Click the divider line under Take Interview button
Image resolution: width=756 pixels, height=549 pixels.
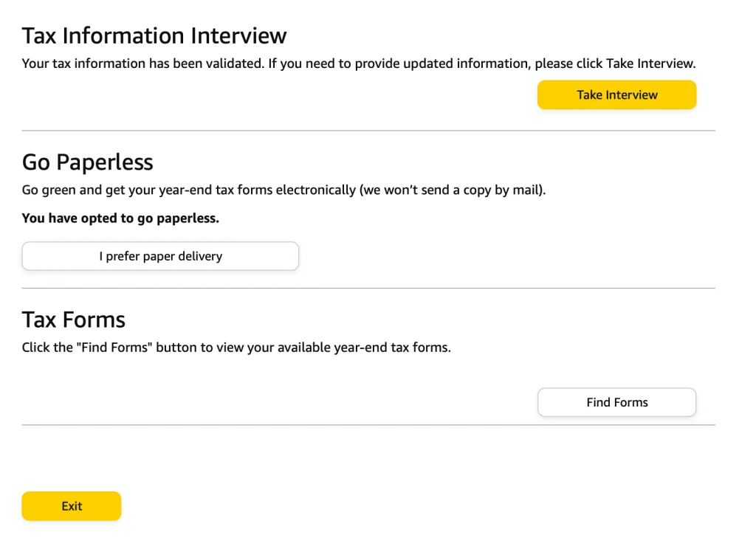368,131
